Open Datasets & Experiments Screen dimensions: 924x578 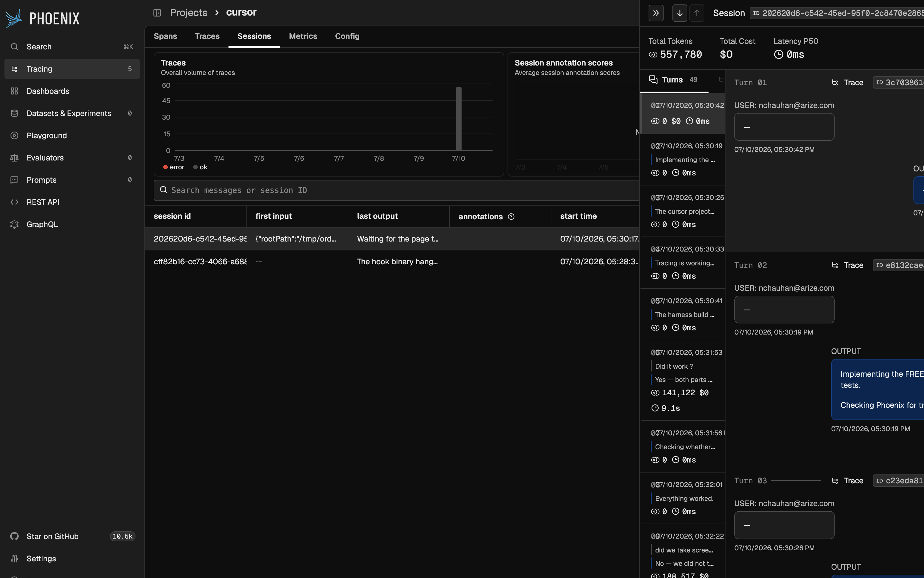click(x=72, y=113)
